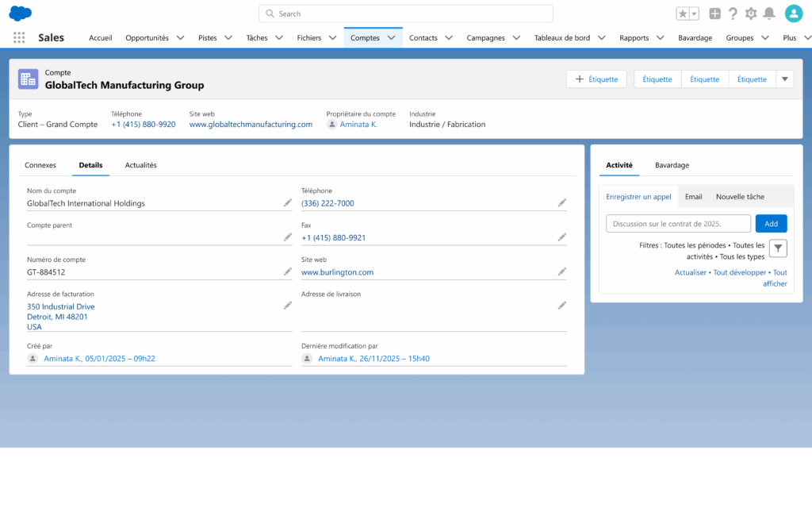
Task: Open more actions dropdown beside Étiquette buttons
Action: [784, 79]
